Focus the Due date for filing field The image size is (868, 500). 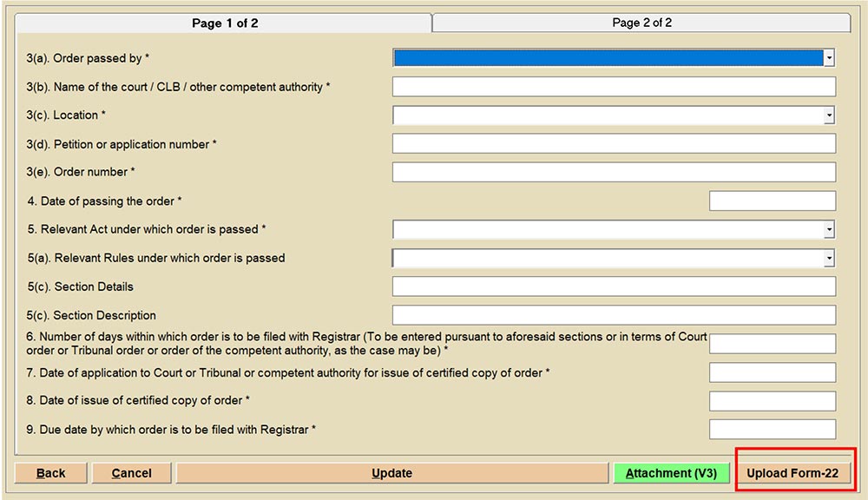pyautogui.click(x=772, y=430)
